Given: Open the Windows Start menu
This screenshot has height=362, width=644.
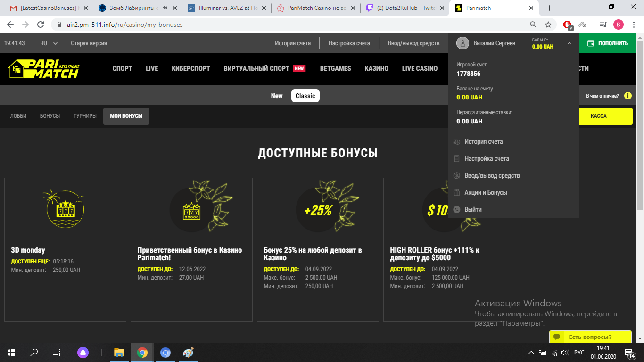Looking at the screenshot, I should [11, 352].
